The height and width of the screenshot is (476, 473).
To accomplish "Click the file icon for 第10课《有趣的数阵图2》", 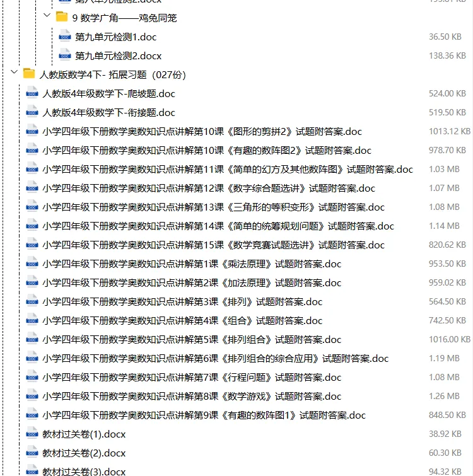I will point(32,149).
